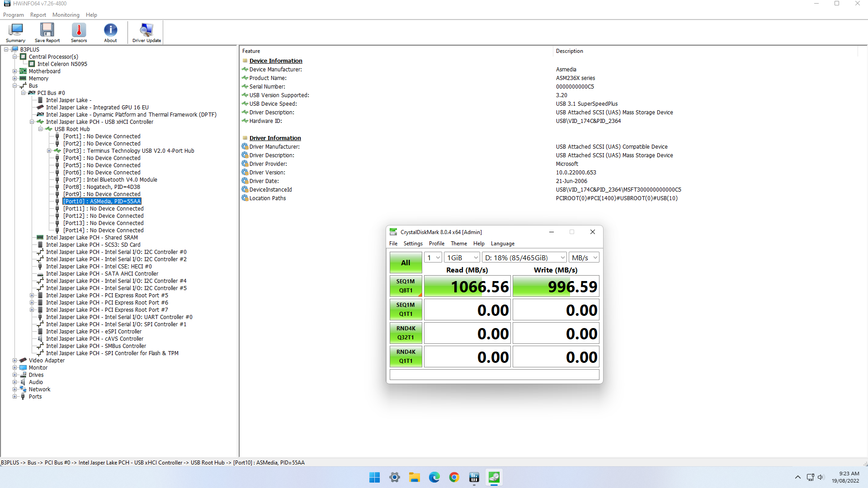Image resolution: width=868 pixels, height=488 pixels.
Task: Launch Microsoft Edge from taskbar
Action: 434,477
